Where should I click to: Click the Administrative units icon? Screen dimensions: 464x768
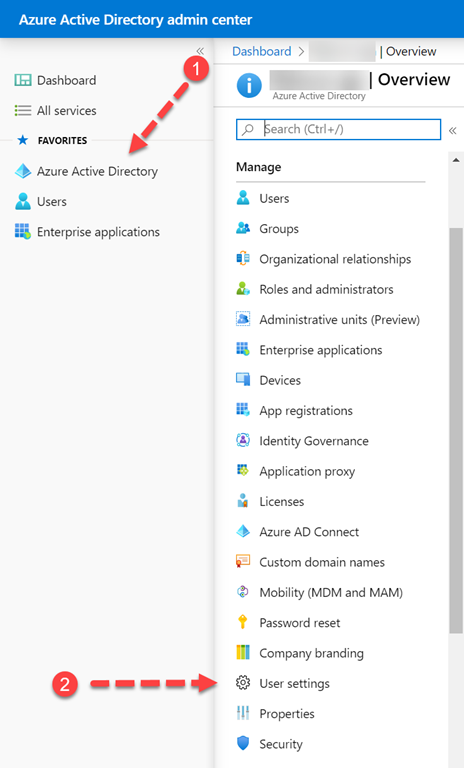(x=243, y=319)
